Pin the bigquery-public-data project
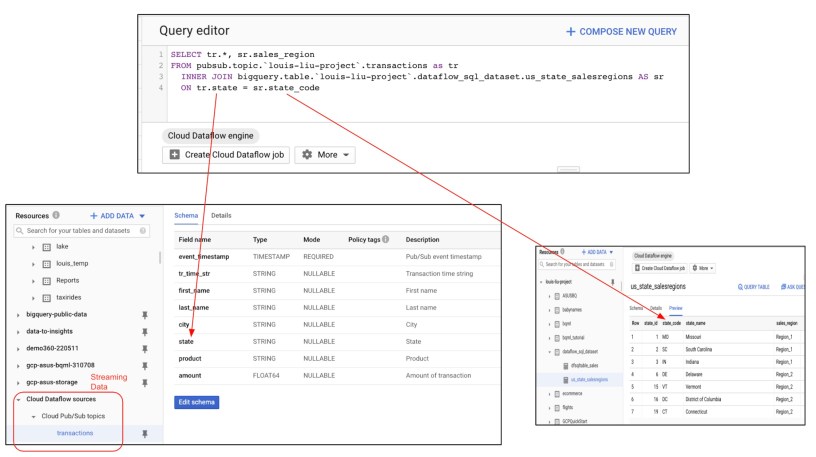Screen dimensions: 816x457 point(145,314)
